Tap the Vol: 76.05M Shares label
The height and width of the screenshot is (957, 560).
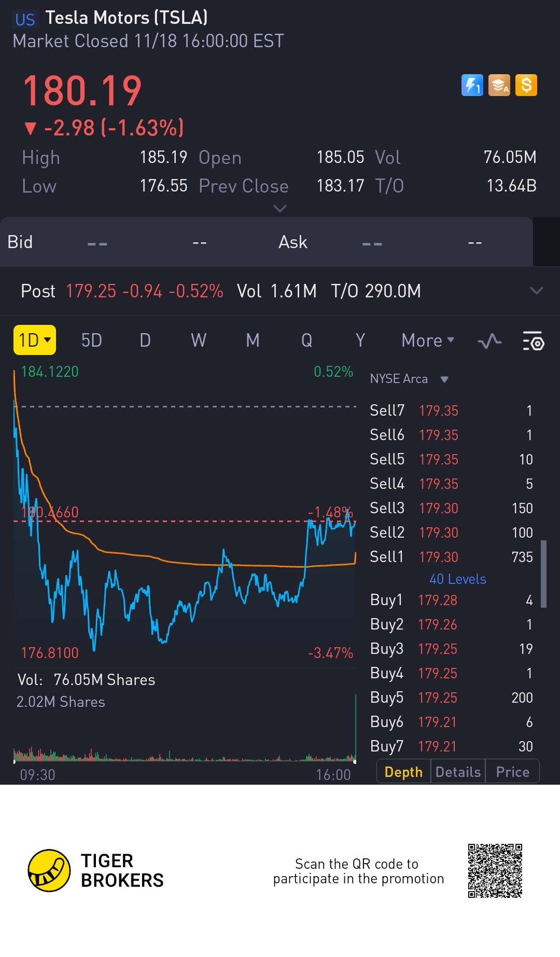click(86, 680)
